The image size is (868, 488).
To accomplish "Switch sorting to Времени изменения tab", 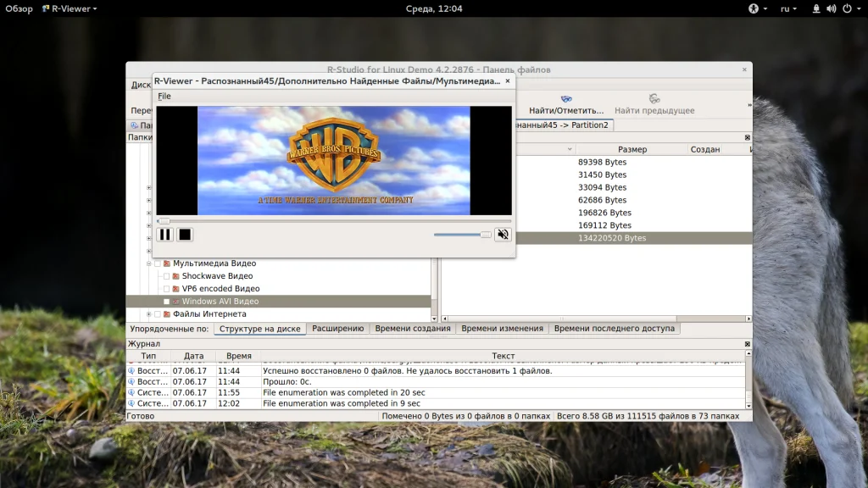I will (502, 329).
